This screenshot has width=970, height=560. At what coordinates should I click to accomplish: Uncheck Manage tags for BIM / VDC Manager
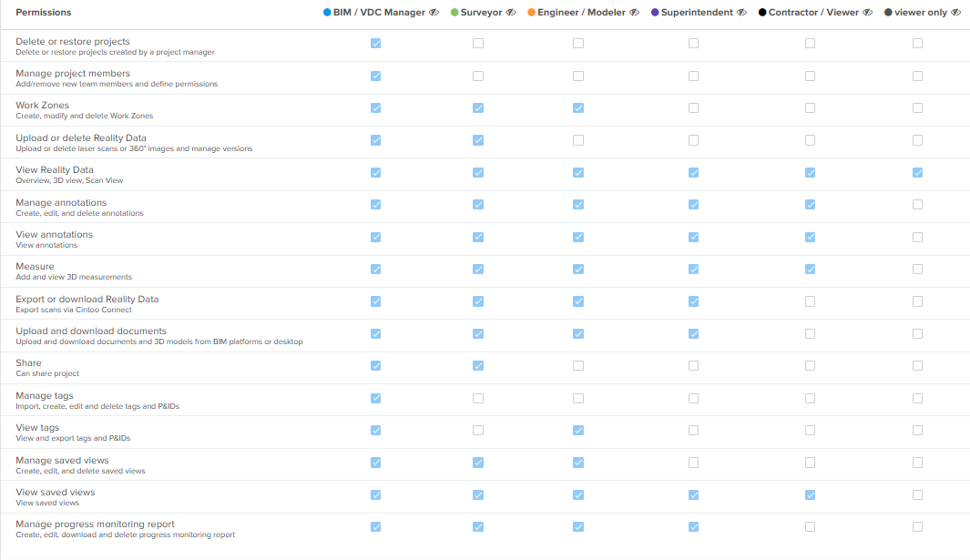click(375, 399)
